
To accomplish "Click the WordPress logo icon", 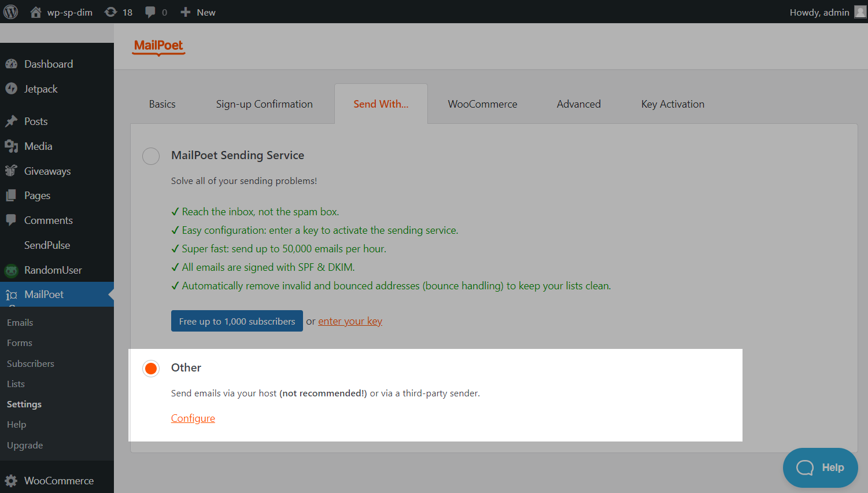I will [11, 12].
